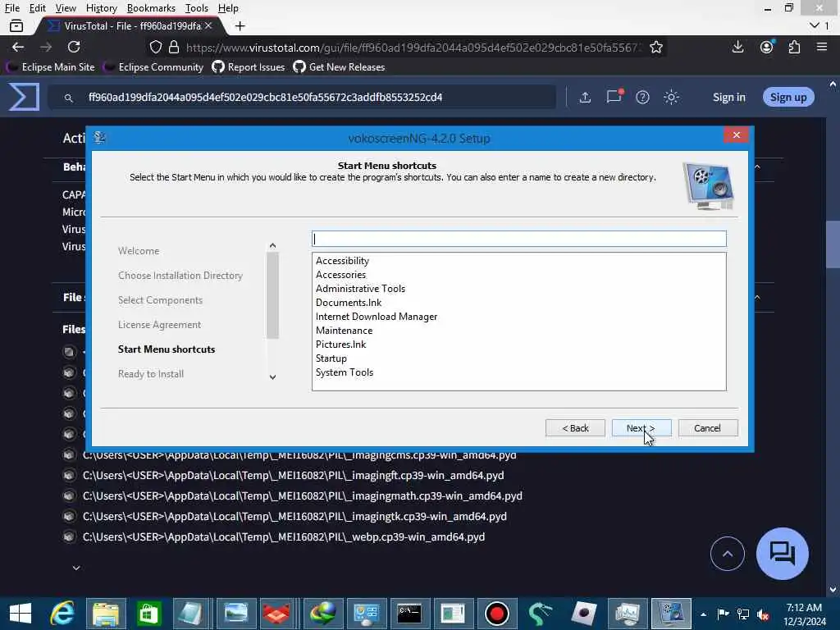Click the site security padlock icon
The height and width of the screenshot is (630, 840).
click(174, 47)
